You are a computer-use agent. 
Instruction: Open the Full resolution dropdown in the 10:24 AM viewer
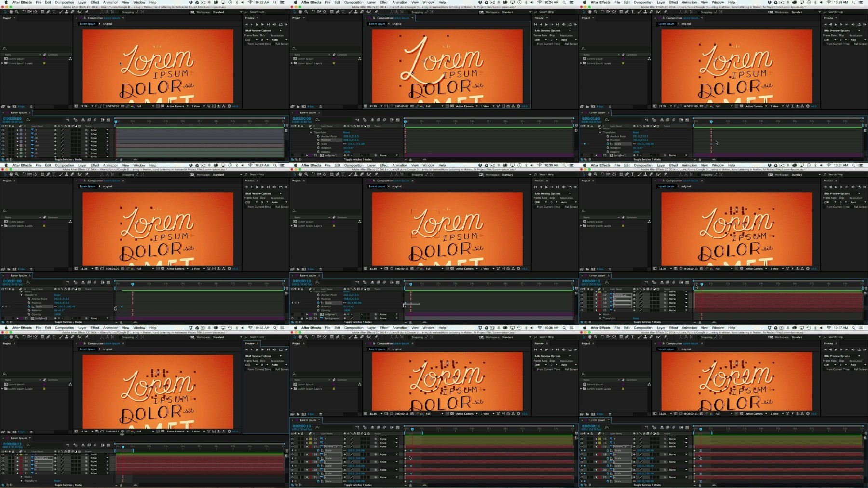pyautogui.click(x=434, y=106)
